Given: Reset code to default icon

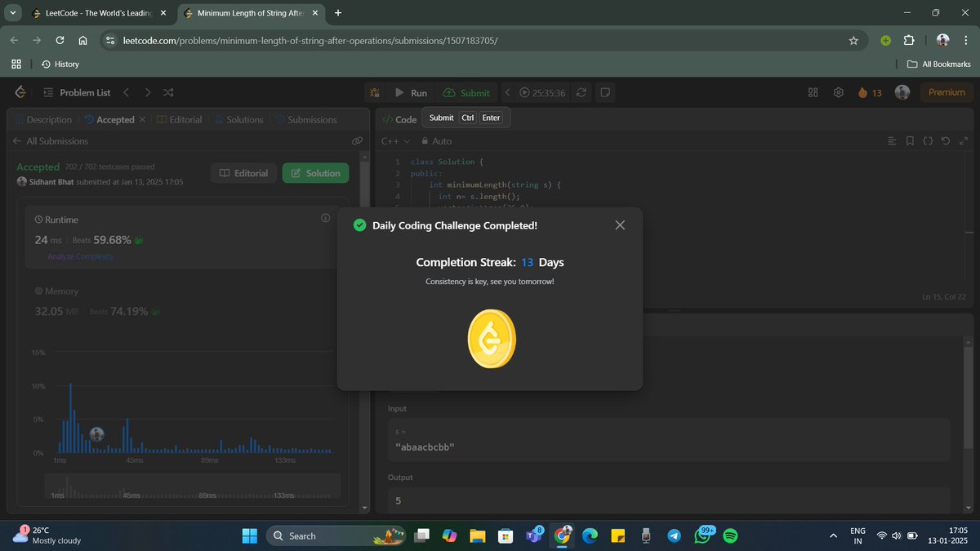Looking at the screenshot, I should coord(946,141).
